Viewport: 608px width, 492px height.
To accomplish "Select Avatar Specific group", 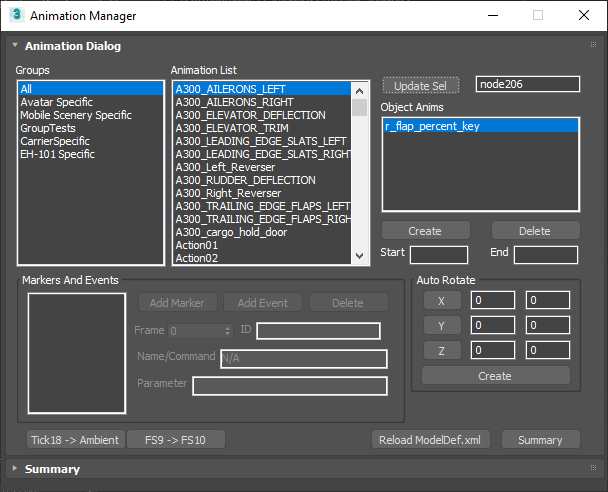I will [57, 102].
